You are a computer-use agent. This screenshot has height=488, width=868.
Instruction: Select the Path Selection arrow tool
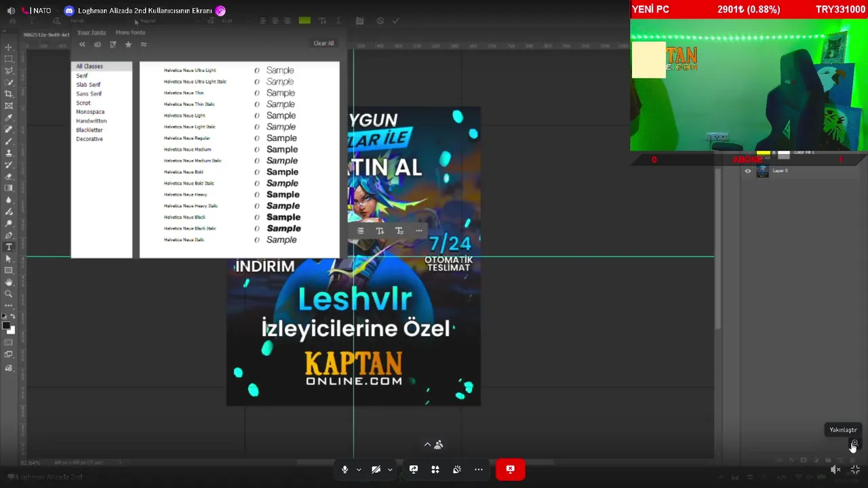click(x=9, y=259)
